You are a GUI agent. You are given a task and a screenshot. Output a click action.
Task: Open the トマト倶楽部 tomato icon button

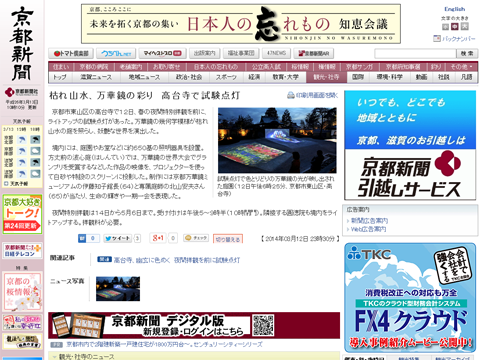pyautogui.click(x=71, y=53)
